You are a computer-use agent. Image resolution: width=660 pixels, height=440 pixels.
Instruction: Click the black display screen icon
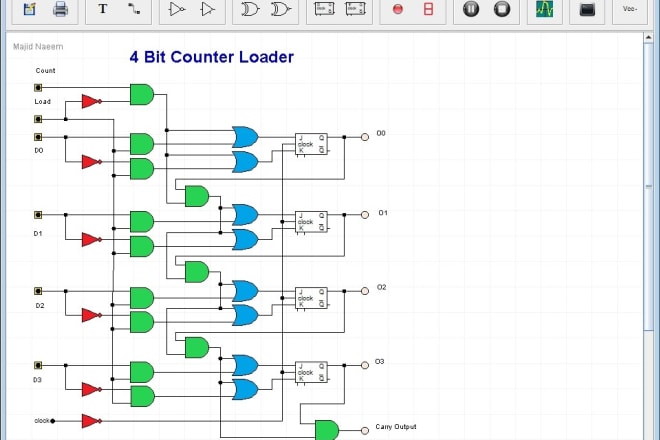(x=587, y=9)
